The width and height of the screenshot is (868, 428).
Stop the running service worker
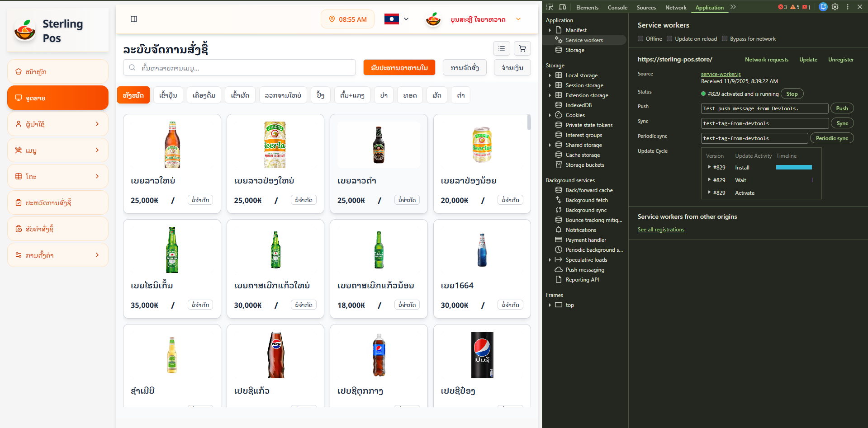(792, 94)
